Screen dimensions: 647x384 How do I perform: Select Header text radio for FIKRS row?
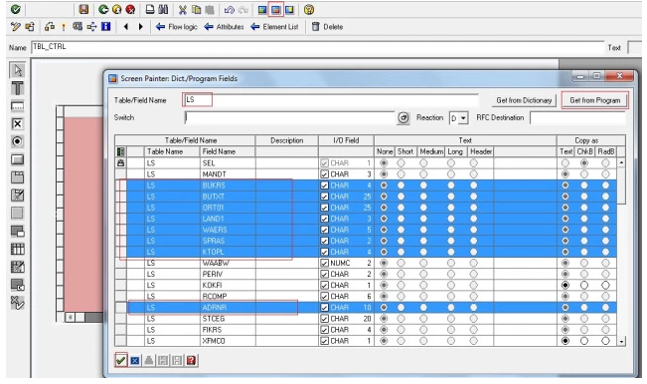(x=474, y=330)
